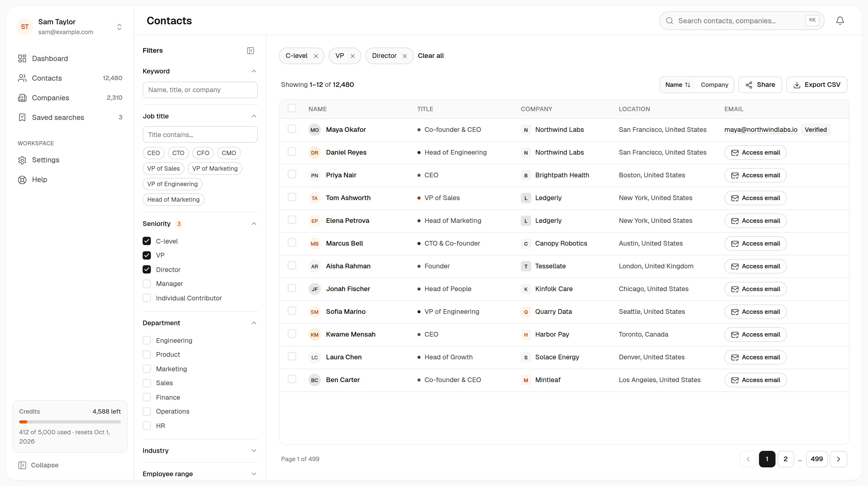Sort by Name
868x486 pixels.
(678, 85)
